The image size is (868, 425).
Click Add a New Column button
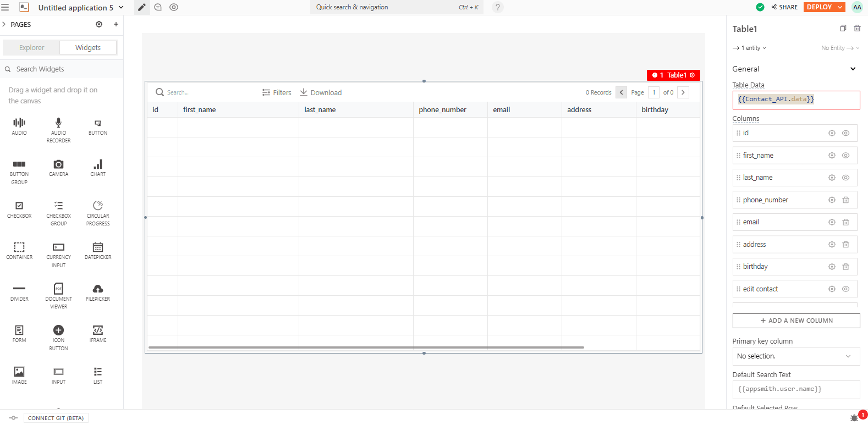796,321
